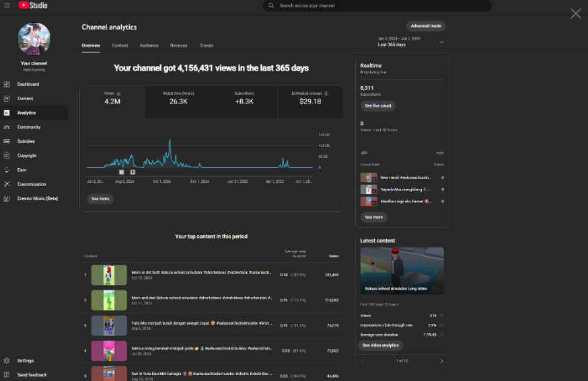Click the Settings gear icon
Screen dimensions: 588x381
(x=7, y=360)
